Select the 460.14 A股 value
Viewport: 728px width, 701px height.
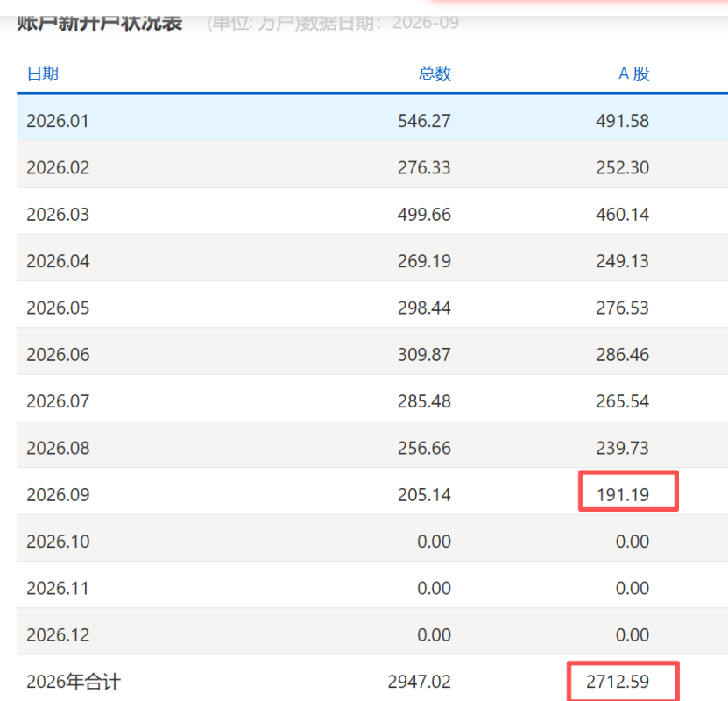click(623, 215)
